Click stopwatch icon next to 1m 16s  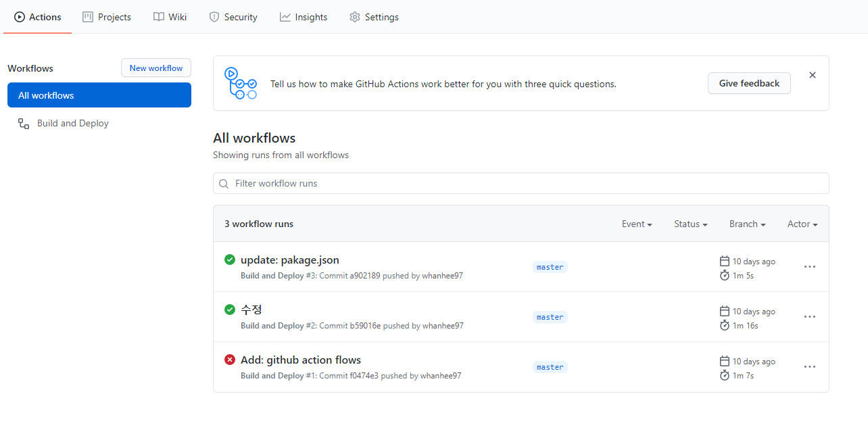tap(725, 326)
